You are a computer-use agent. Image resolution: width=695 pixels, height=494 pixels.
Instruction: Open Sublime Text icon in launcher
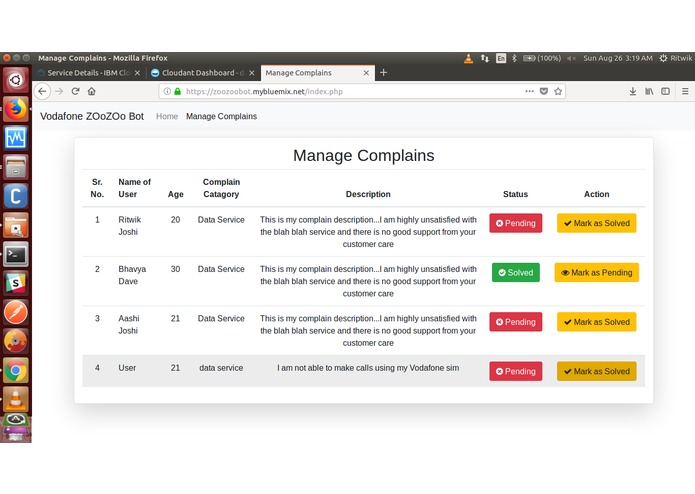click(x=16, y=283)
